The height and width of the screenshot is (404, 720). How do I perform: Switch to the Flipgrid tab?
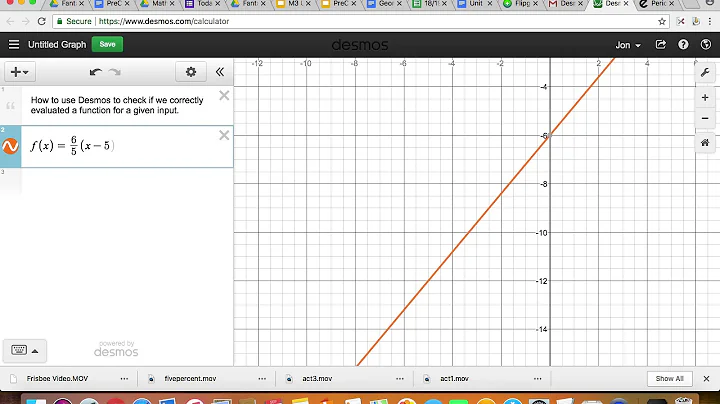(x=521, y=4)
